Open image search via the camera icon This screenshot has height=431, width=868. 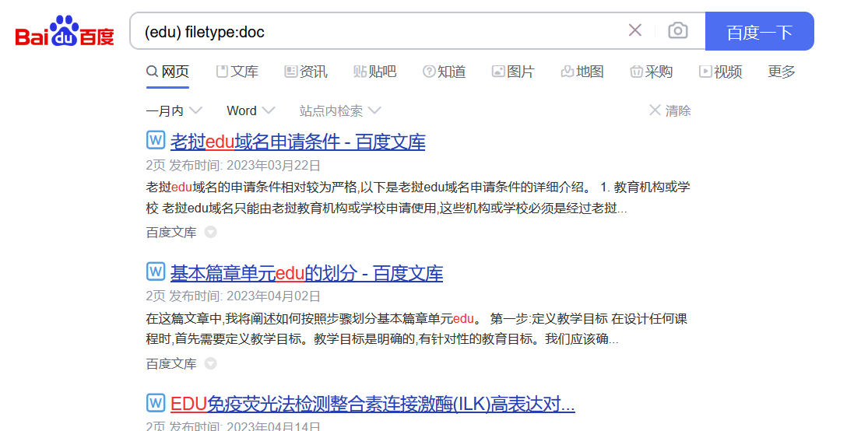click(678, 30)
